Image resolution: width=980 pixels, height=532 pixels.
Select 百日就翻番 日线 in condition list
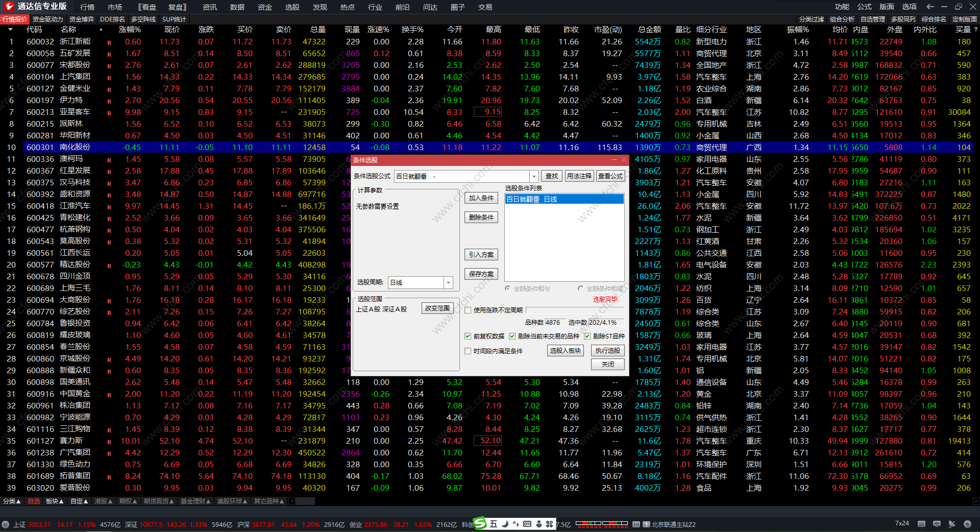click(x=563, y=199)
